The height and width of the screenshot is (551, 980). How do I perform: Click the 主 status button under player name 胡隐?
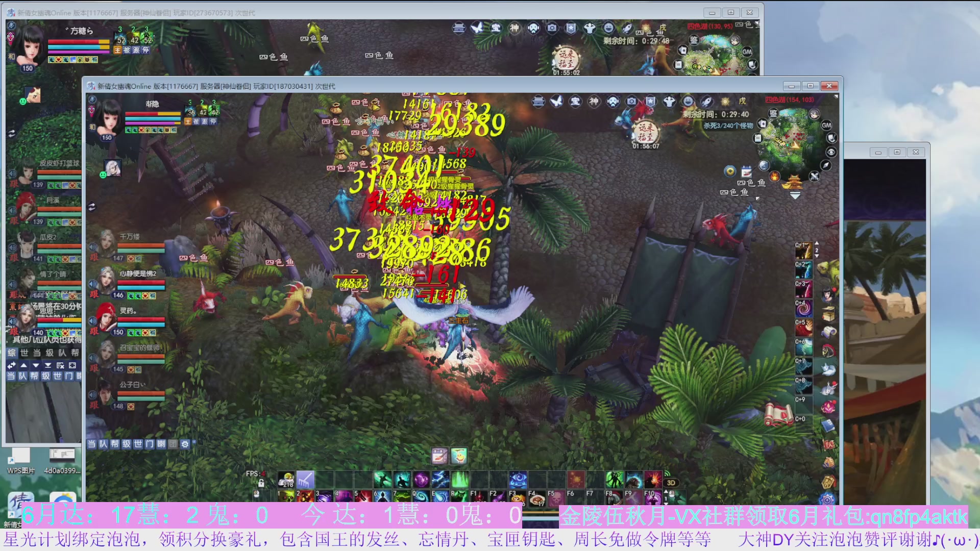(188, 121)
